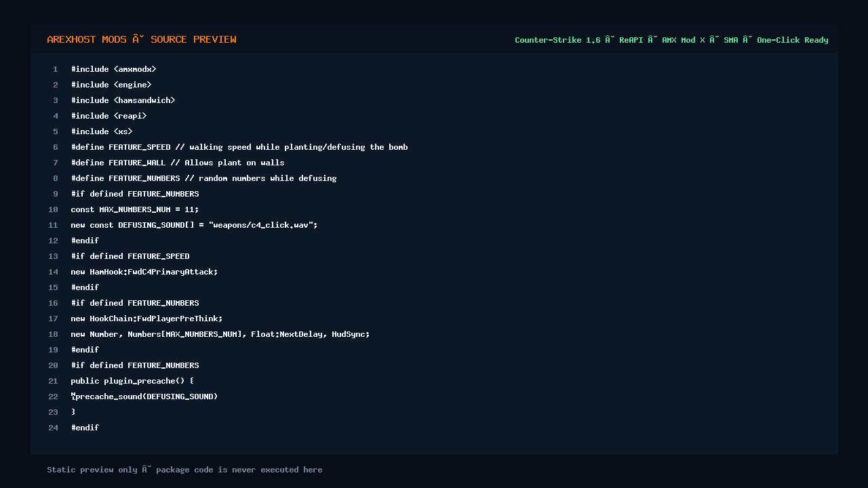Select the "#define FEATURE_NUMBERS" line

[x=203, y=178]
